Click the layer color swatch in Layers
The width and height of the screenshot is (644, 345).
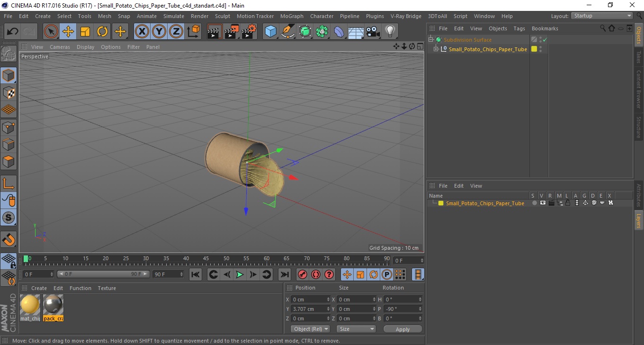click(441, 203)
